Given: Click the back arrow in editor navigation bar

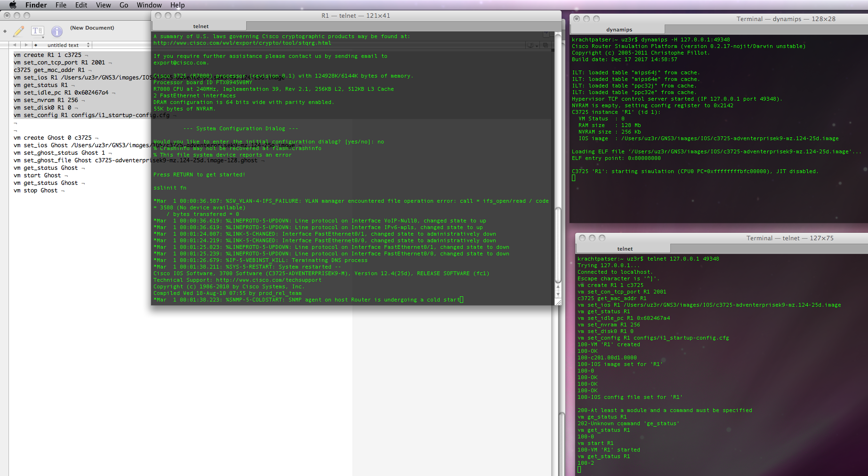Looking at the screenshot, I should coord(15,45).
